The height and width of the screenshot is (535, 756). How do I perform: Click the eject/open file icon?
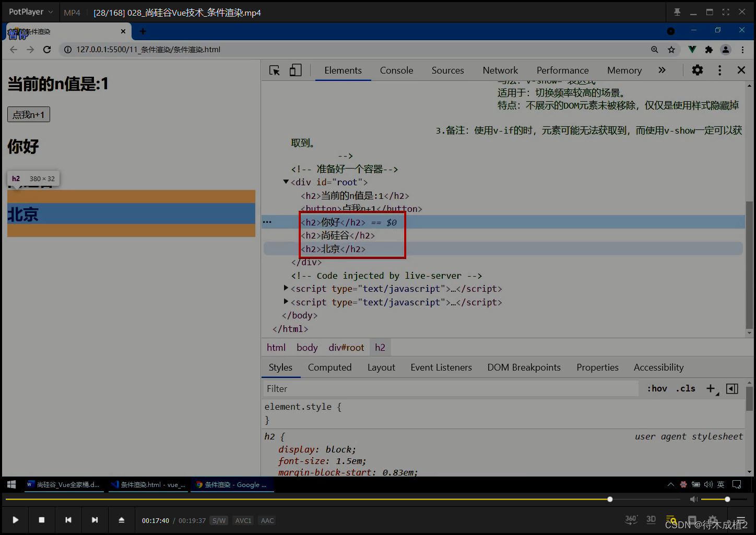121,520
